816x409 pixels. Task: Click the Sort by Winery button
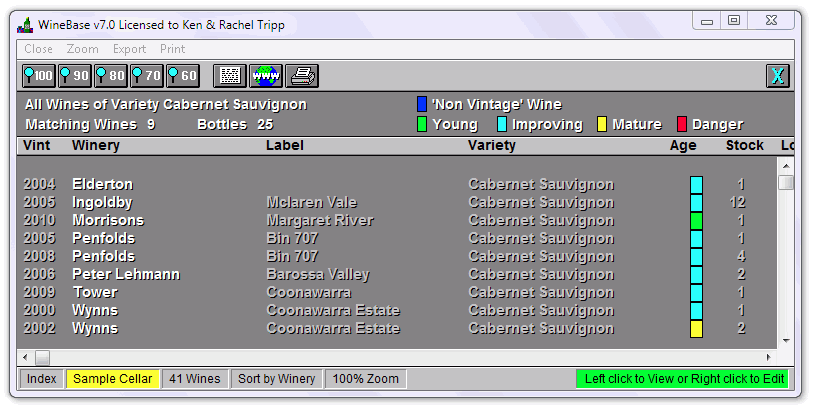[x=276, y=379]
